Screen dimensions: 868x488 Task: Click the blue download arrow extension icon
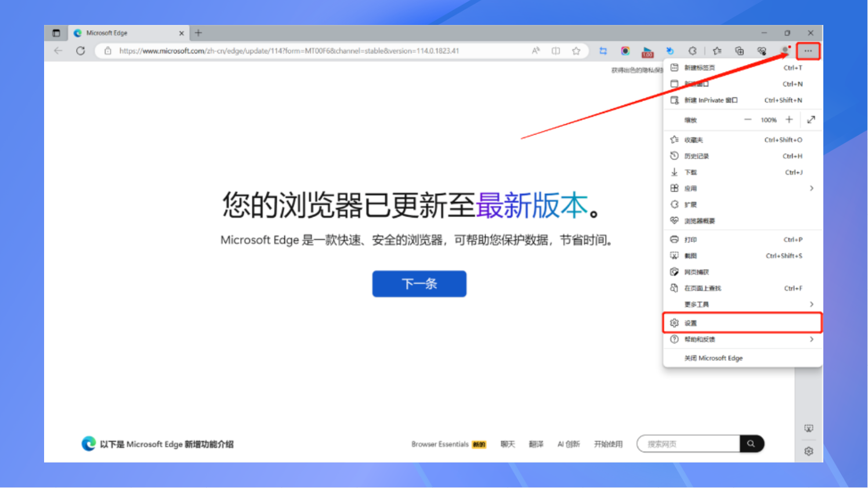(670, 51)
